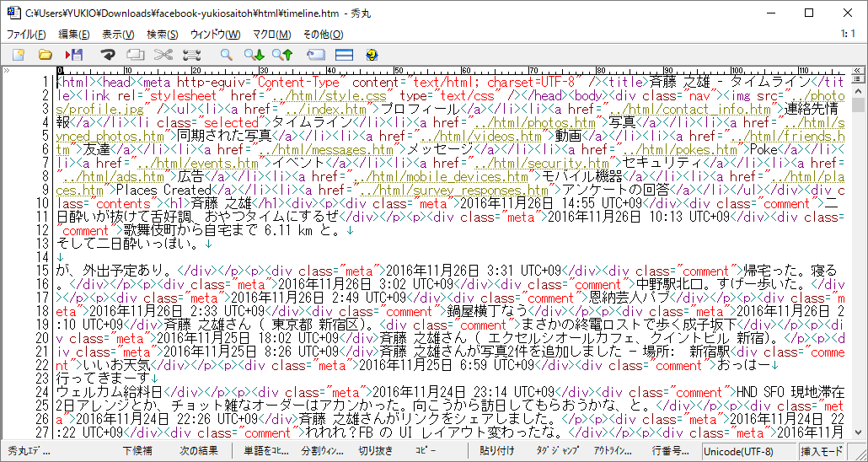Click the New file toolbar icon
Image resolution: width=868 pixels, height=462 pixels.
19,55
